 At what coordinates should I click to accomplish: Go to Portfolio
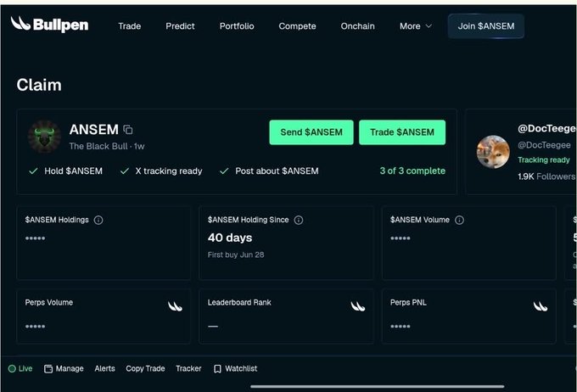[237, 26]
